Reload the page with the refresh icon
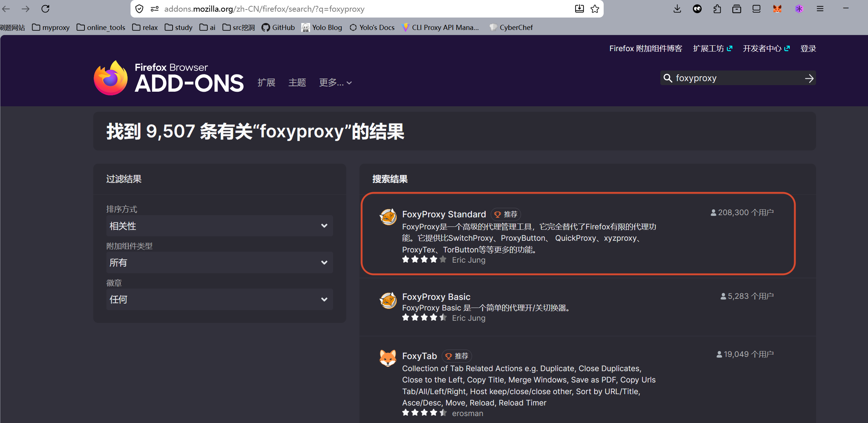The image size is (868, 423). pos(45,9)
